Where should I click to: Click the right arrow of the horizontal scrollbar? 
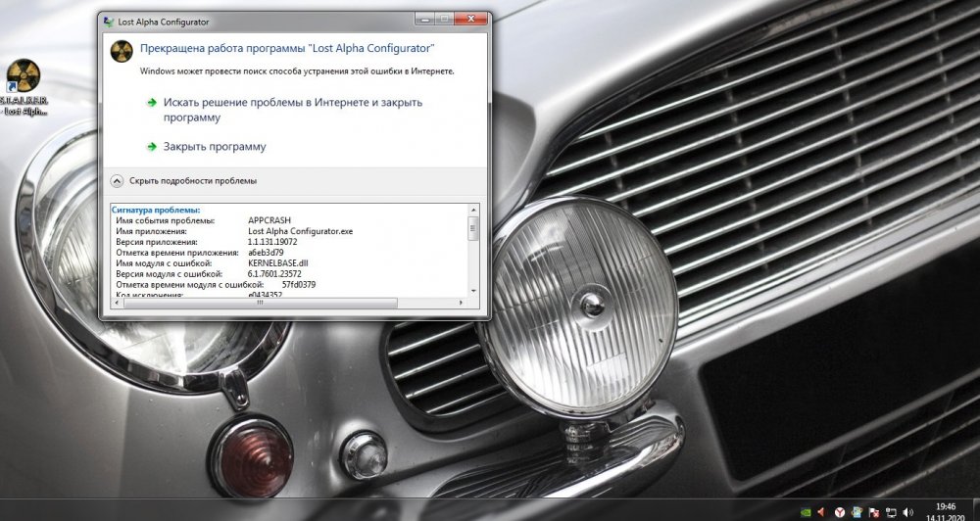click(462, 303)
